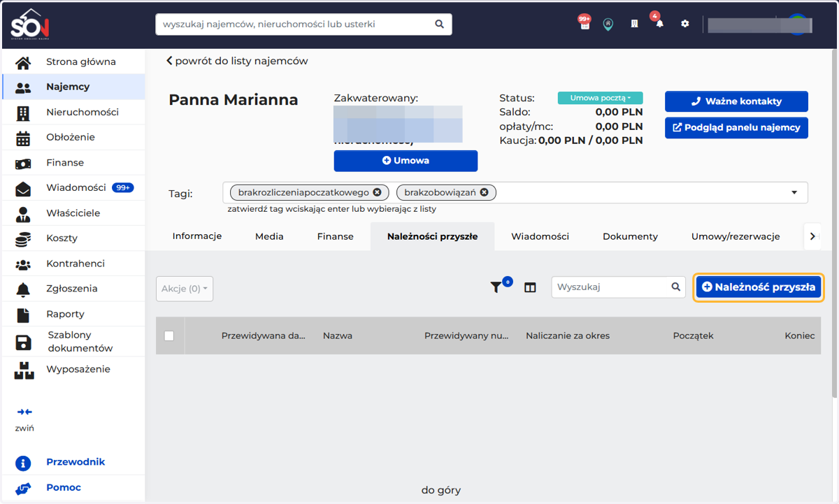Open the column layout icon next to the filter
839x504 pixels.
pos(530,287)
